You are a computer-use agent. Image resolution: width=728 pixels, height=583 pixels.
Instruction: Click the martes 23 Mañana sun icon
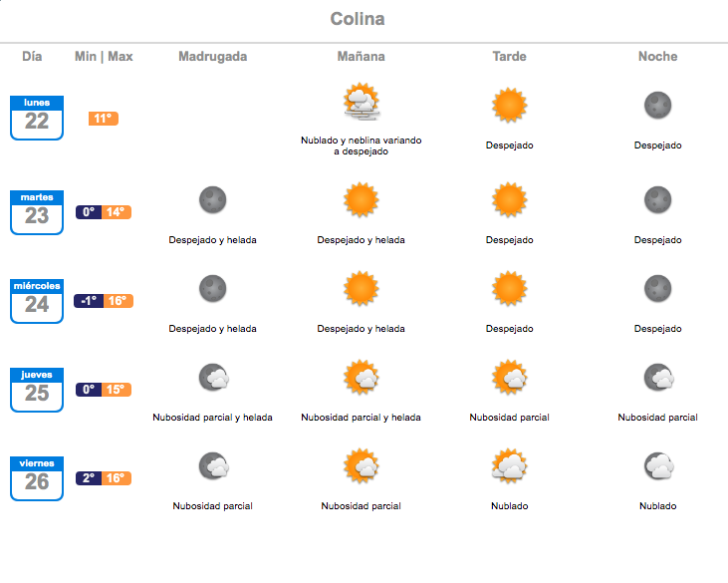pyautogui.click(x=362, y=200)
